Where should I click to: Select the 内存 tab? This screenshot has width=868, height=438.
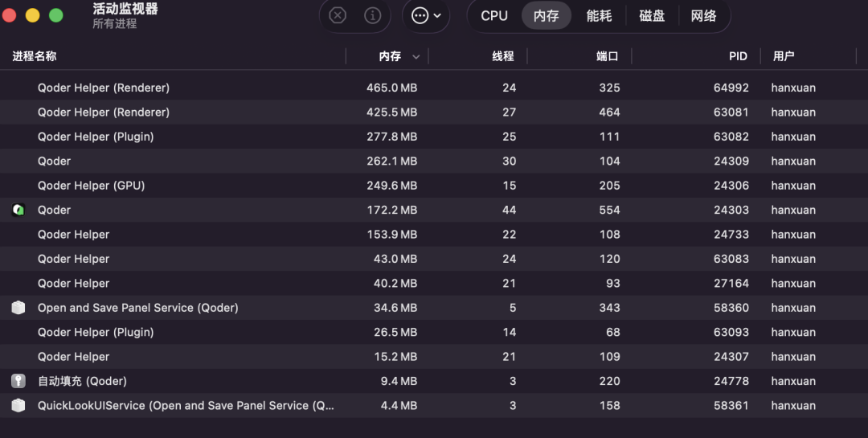[x=547, y=15]
